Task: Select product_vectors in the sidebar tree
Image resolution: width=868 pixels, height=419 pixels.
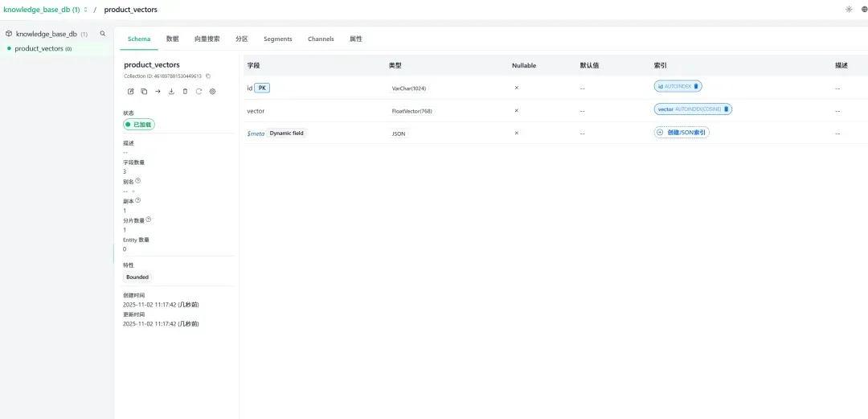Action: 40,49
